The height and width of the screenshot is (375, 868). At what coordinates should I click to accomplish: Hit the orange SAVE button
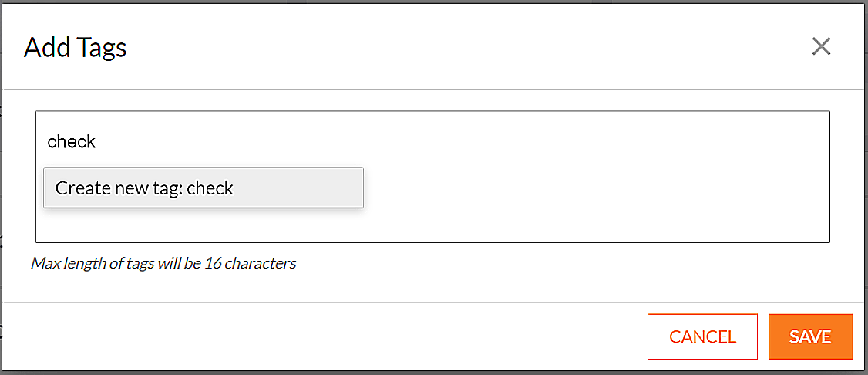tap(810, 336)
